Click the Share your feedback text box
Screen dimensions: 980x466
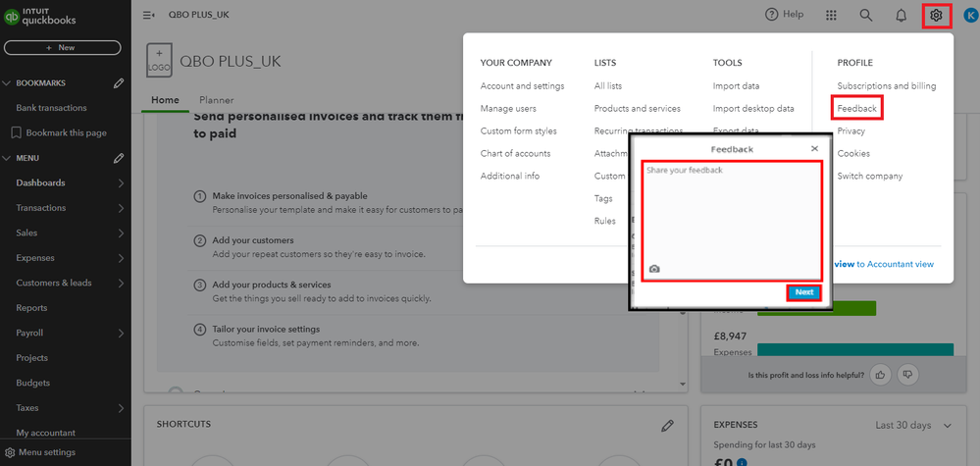[x=731, y=221]
